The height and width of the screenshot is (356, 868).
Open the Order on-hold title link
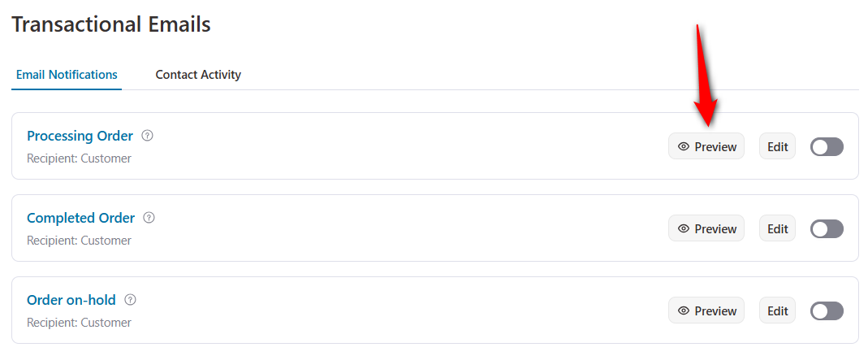click(71, 300)
